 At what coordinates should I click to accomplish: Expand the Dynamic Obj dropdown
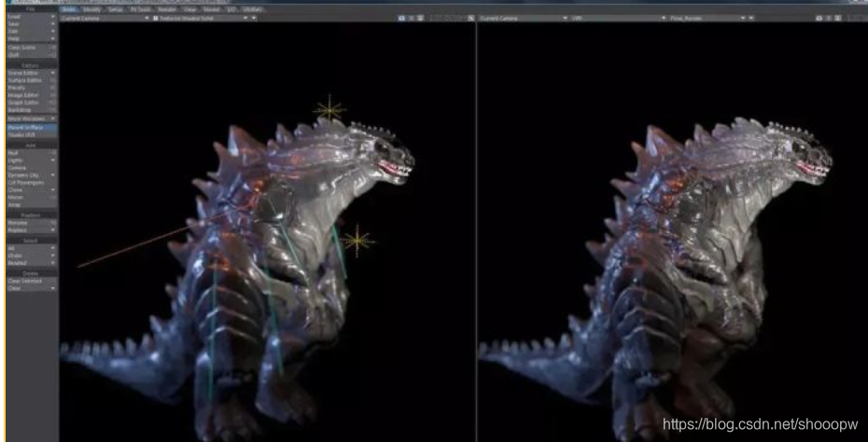click(32, 174)
